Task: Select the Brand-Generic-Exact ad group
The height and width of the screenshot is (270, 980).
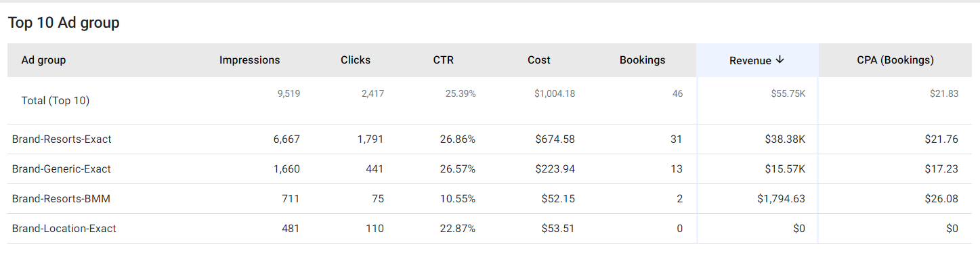Action: (61, 169)
